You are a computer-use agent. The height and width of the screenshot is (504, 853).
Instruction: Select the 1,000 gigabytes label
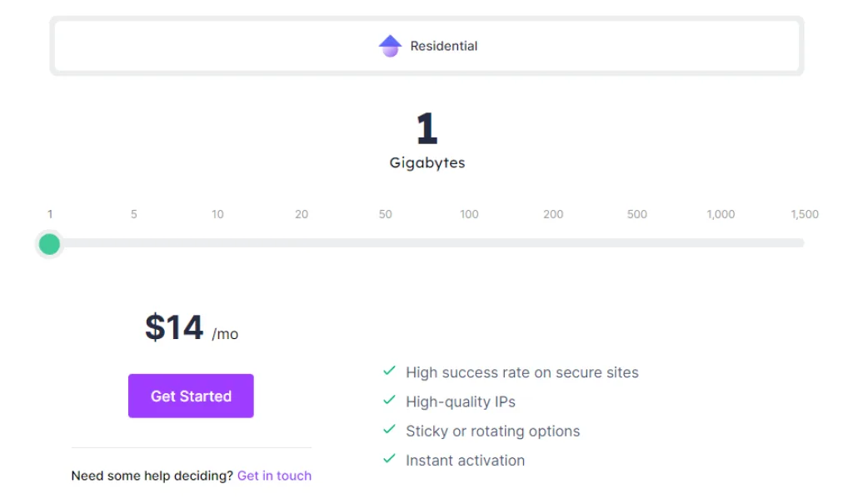(721, 214)
